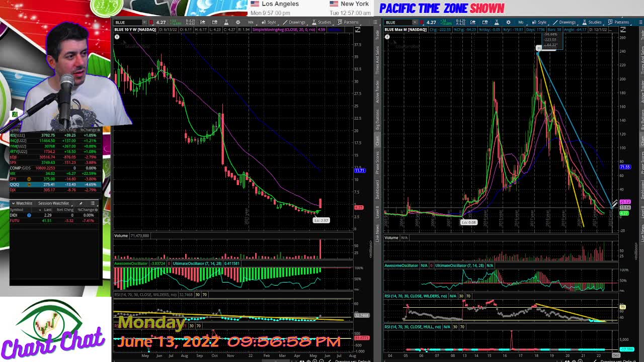Share the left BLUE weekly chart
Viewport: 644px width, 362px height.
click(202, 22)
